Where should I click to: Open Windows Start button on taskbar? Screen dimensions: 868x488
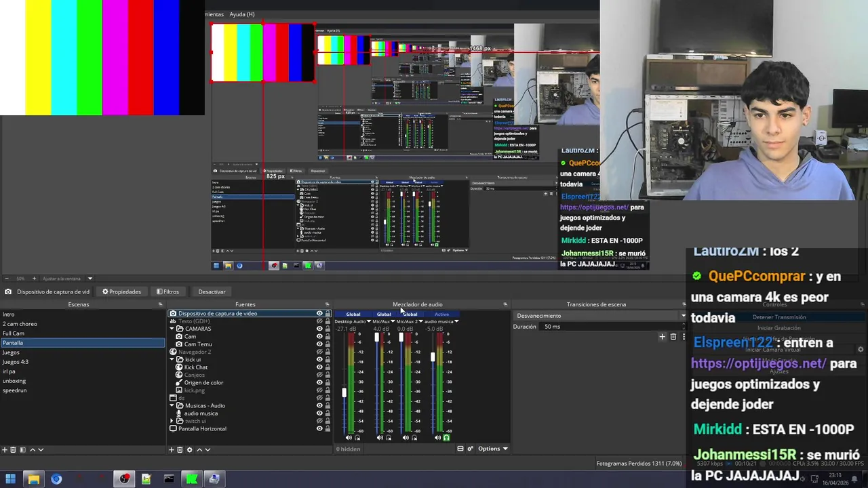(10, 479)
